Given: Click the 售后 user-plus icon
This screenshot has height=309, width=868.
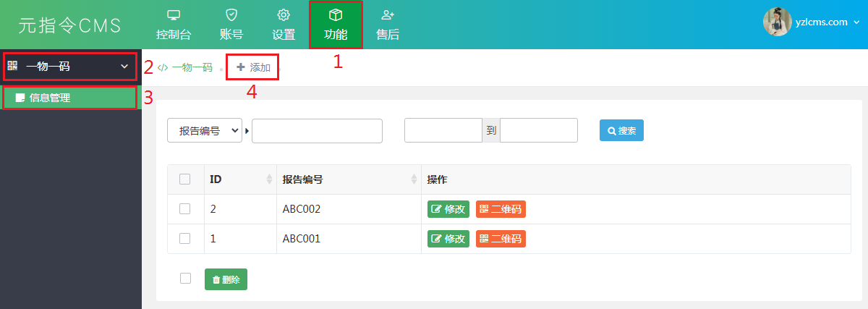Looking at the screenshot, I should coord(388,14).
